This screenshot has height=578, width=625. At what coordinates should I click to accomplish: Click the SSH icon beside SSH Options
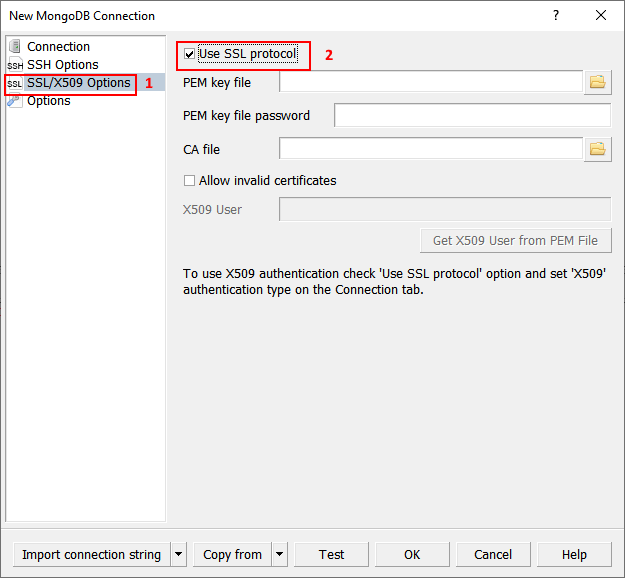(15, 65)
